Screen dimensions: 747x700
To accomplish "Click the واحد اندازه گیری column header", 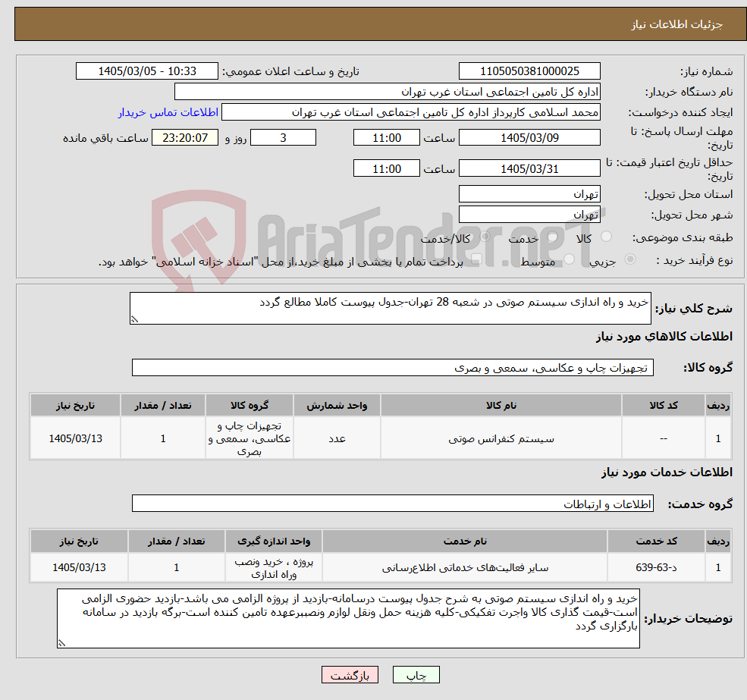I will point(274,541).
